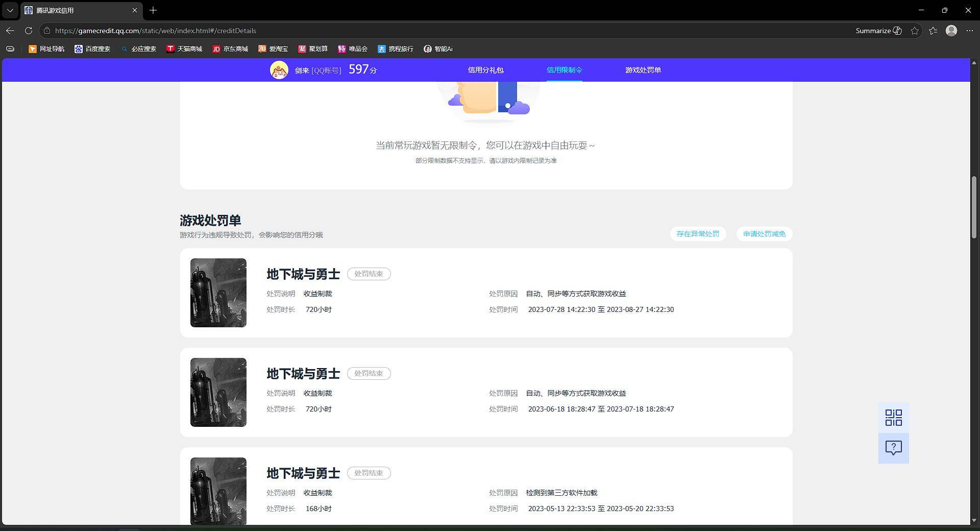Click 处罚结束 badge on 168小时 penalty
Viewport: 980px width, 531px height.
click(x=369, y=473)
